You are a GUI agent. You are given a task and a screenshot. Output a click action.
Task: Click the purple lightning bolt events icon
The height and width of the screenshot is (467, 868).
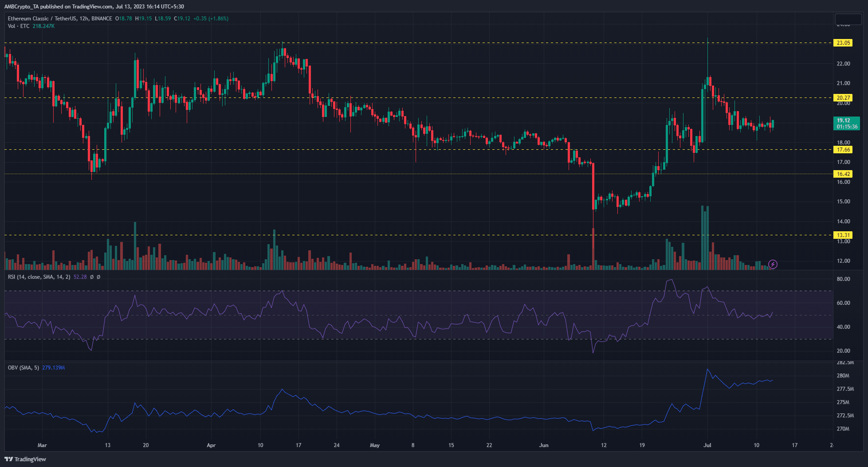(773, 265)
